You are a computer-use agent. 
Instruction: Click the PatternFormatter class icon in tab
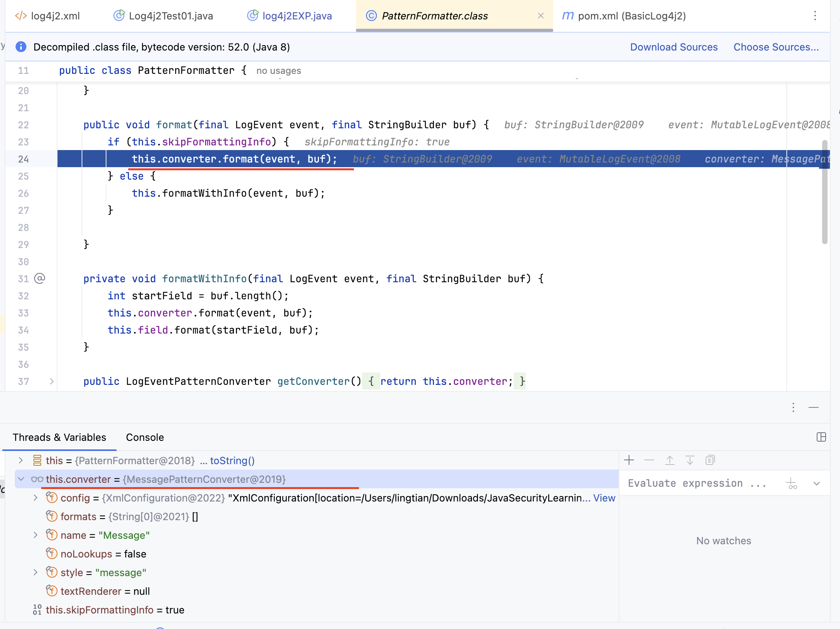pyautogui.click(x=371, y=16)
